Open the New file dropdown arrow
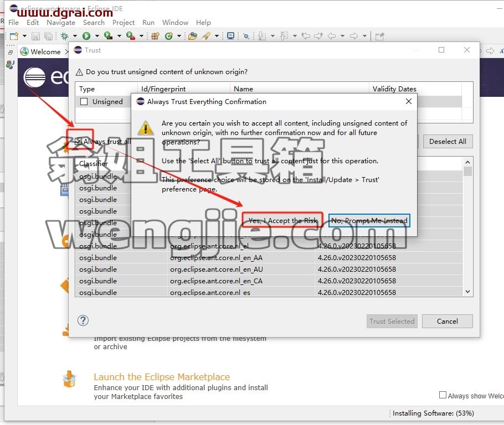The image size is (504, 425). pyautogui.click(x=24, y=36)
